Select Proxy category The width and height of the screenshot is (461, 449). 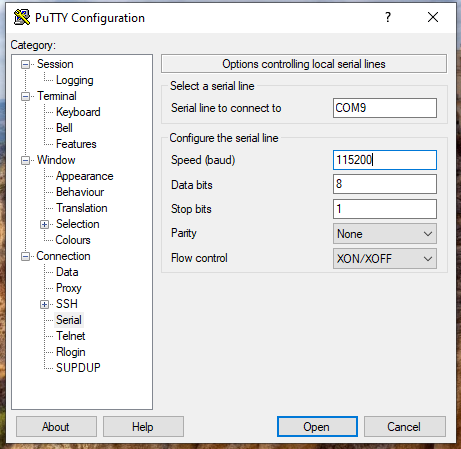[69, 288]
